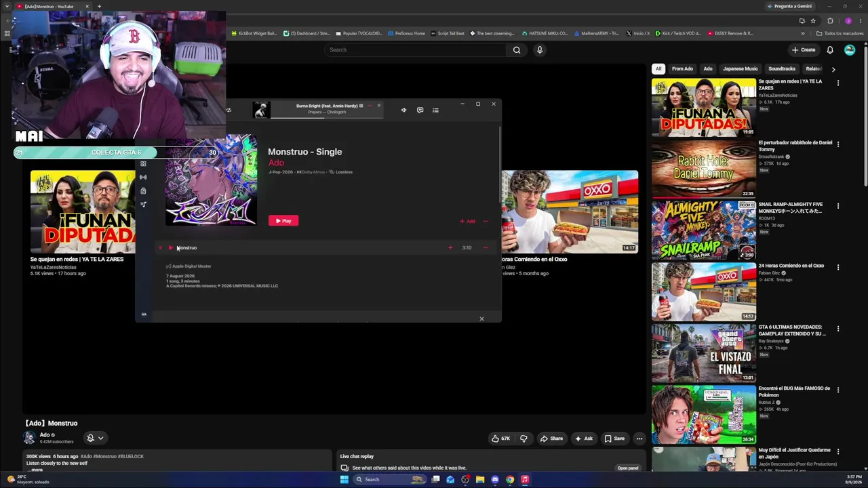Dismiss the bottom banner in Apple Music
Image resolution: width=868 pixels, height=488 pixels.
(481, 319)
